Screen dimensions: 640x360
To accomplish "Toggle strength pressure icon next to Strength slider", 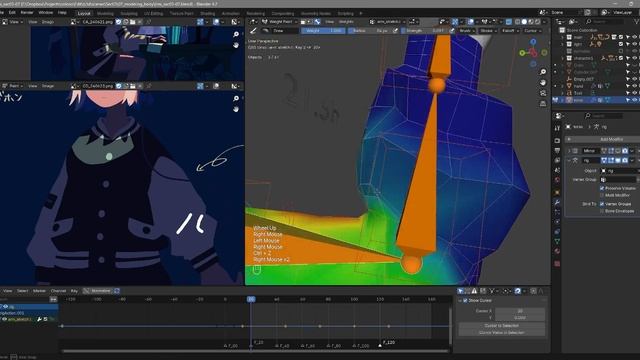I will tap(452, 31).
